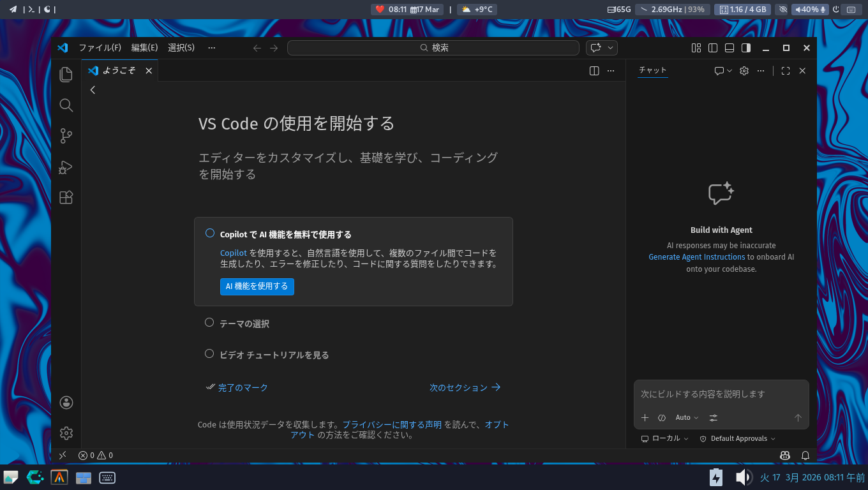Open notifications bell in status bar
Viewport: 868px width, 490px height.
click(805, 456)
